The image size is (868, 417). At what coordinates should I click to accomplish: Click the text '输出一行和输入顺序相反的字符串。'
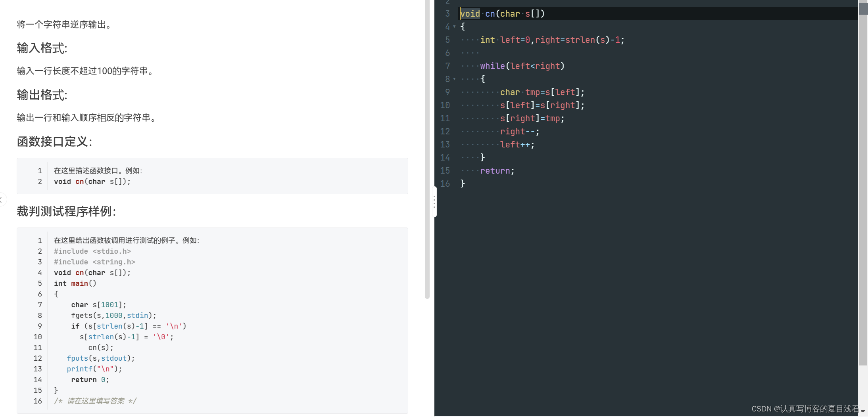(x=88, y=118)
